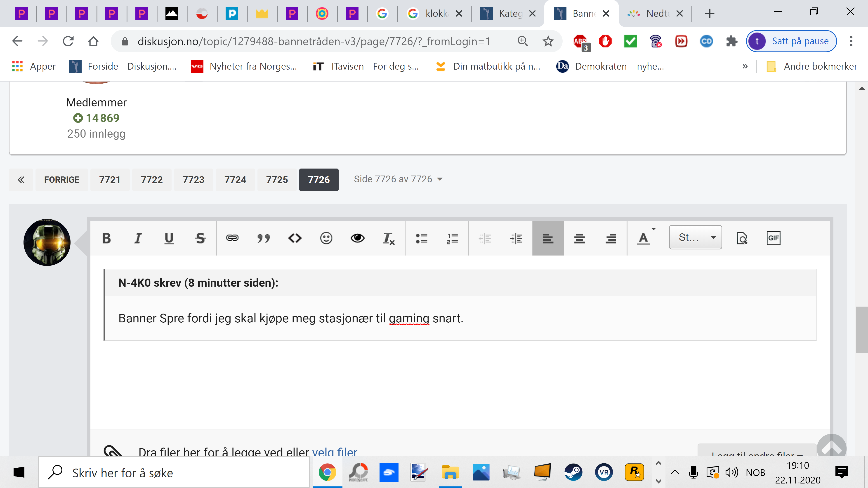868x488 pixels.
Task: Increase indent in editor
Action: [516, 238]
